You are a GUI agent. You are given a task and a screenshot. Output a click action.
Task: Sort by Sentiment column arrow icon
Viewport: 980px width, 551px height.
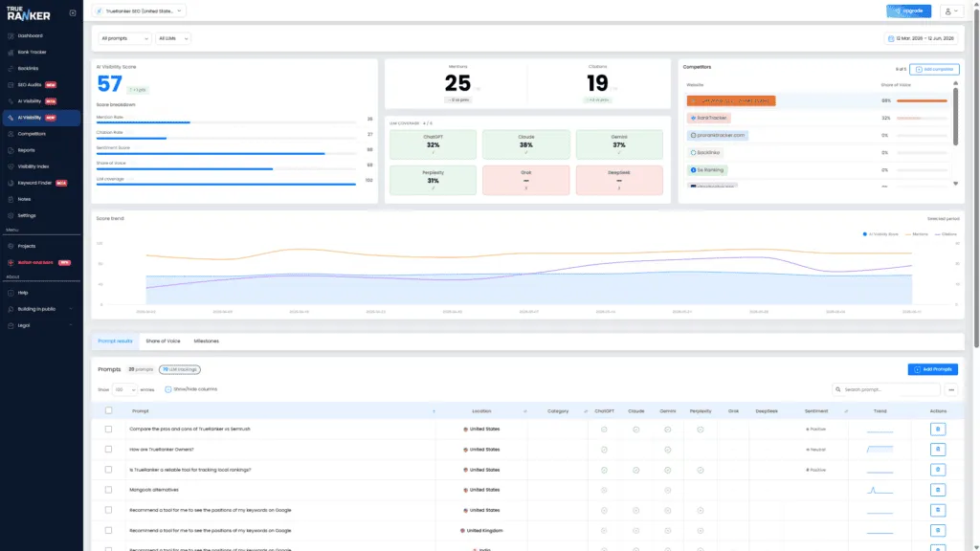tap(846, 411)
